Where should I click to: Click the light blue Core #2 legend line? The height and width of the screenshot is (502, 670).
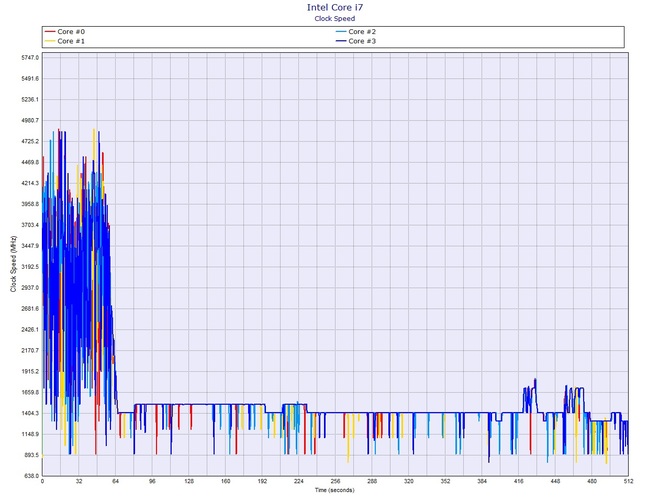tap(341, 32)
